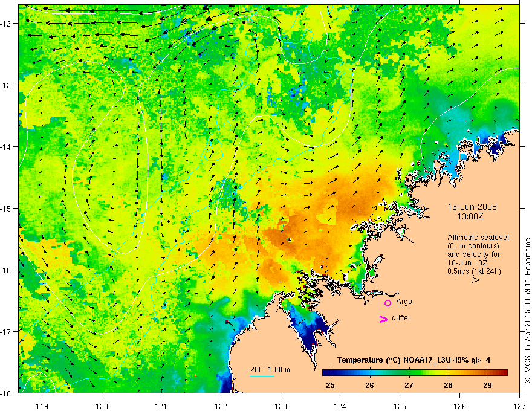Click the velocity scale reference arrow
Screen dimensions: 532x411
coord(467,280)
